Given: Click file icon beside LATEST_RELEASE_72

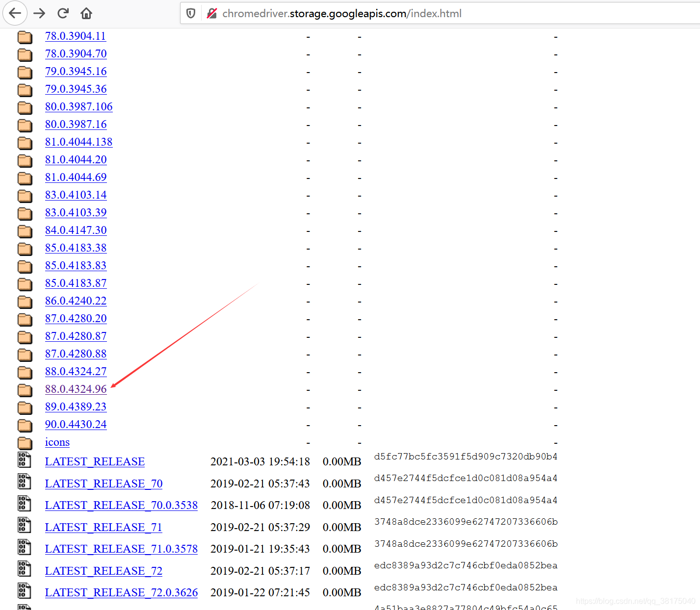Looking at the screenshot, I should 25,569.
